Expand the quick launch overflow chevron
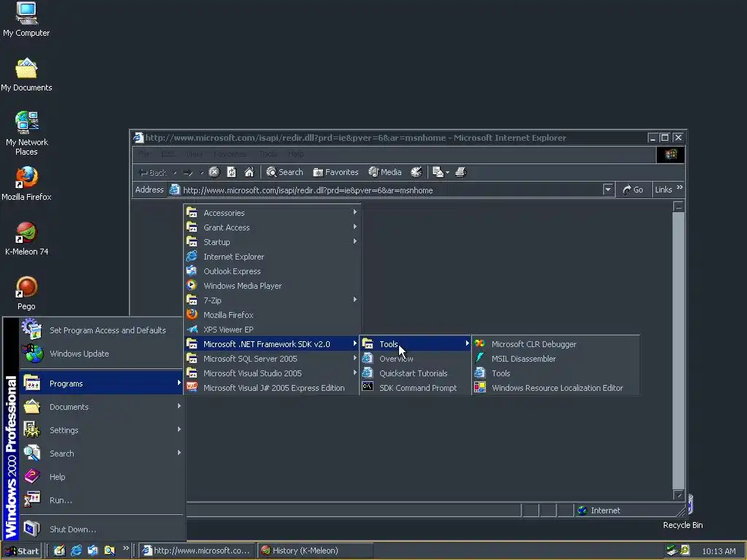747x560 pixels. pos(125,548)
